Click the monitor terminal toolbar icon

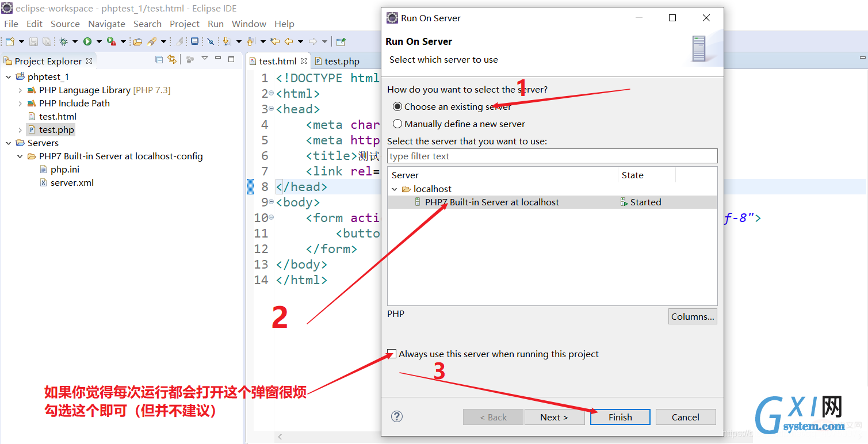[194, 41]
